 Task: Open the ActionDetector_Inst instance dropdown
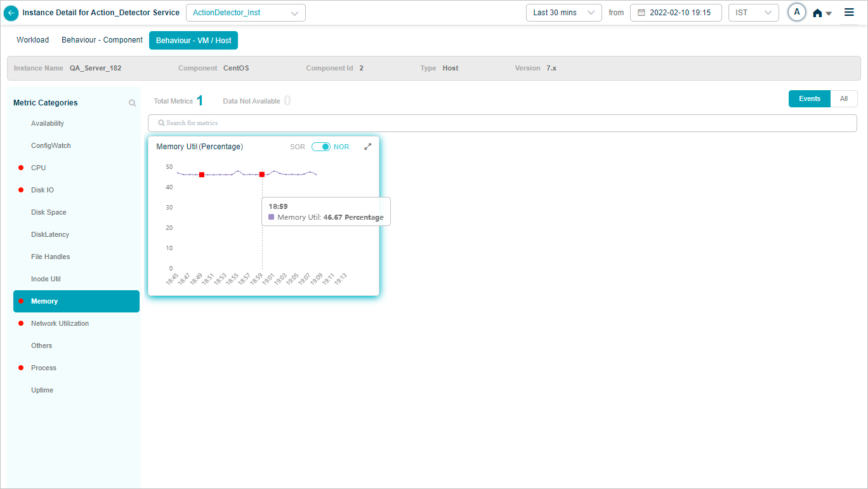(x=246, y=13)
